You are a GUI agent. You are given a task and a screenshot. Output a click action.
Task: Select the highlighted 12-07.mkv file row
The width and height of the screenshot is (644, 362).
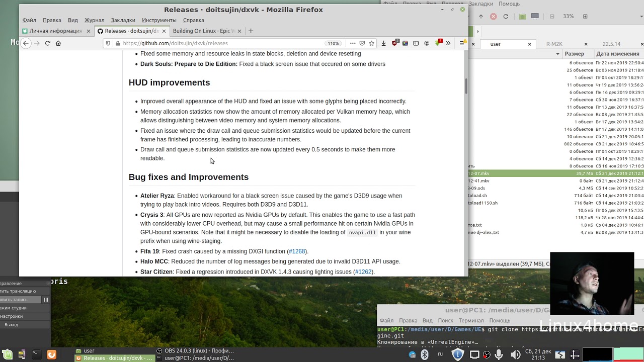556,173
